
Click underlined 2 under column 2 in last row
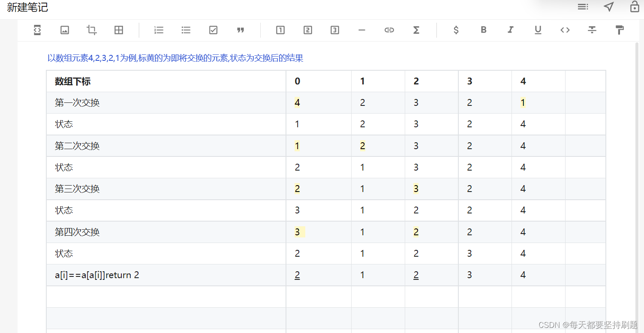click(416, 275)
